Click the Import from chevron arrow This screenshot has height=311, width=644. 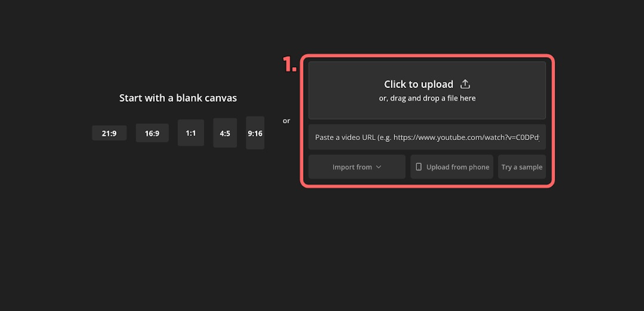(x=379, y=167)
